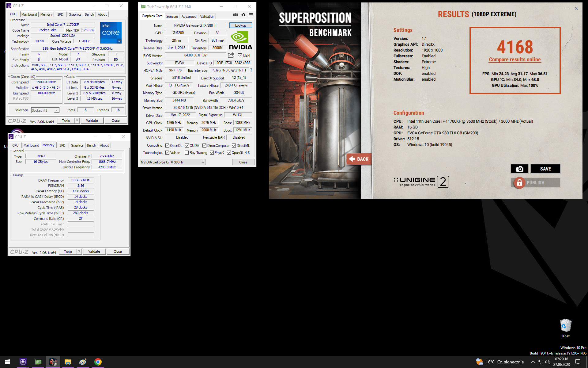
Task: Open the GPU-Z hamburger menu
Action: coord(251,15)
